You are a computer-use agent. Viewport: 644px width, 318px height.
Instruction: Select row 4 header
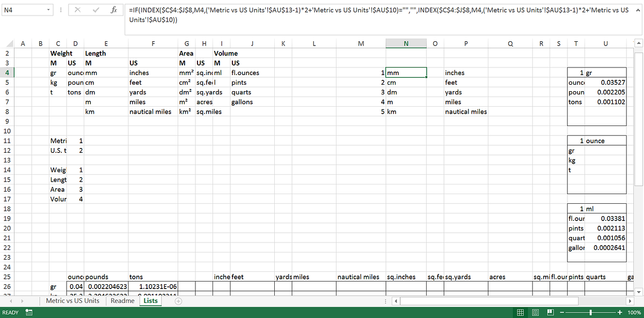(7, 72)
